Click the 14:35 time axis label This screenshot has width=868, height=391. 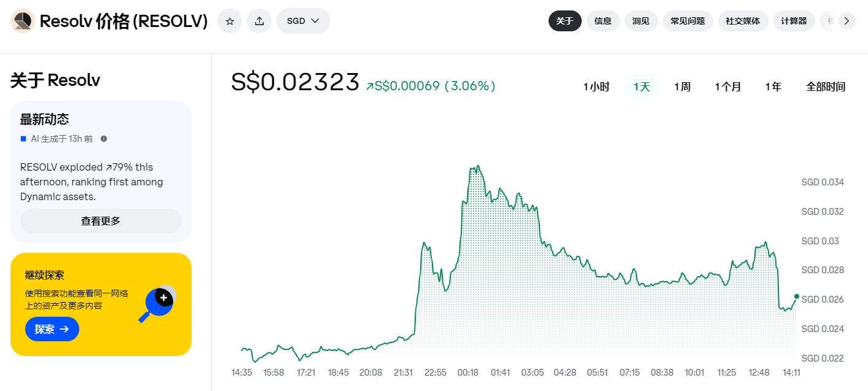click(x=242, y=373)
